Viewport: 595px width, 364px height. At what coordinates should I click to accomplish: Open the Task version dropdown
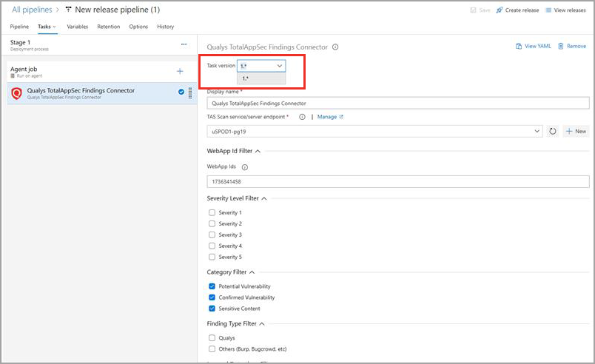coord(261,66)
